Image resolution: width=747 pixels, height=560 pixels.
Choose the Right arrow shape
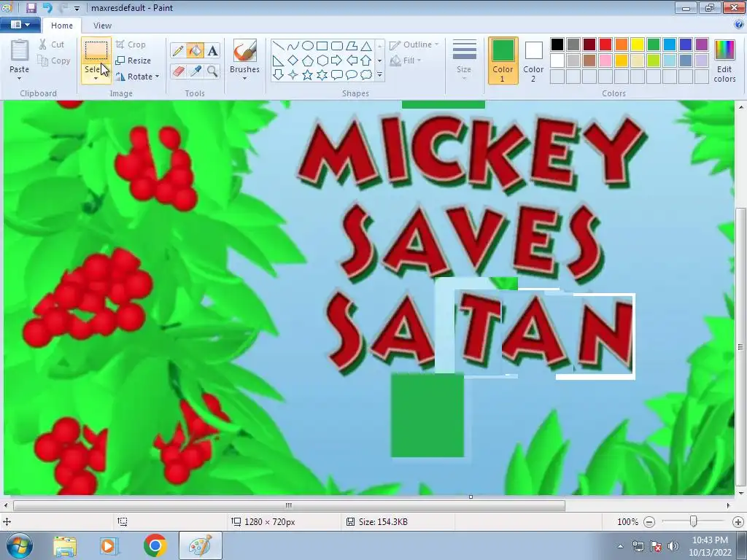coord(337,61)
